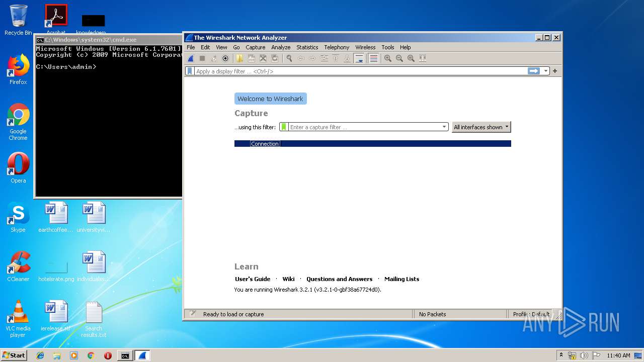Viewport: 644px width, 362px height.
Task: Click the Stop capturing packets icon
Action: (x=202, y=58)
